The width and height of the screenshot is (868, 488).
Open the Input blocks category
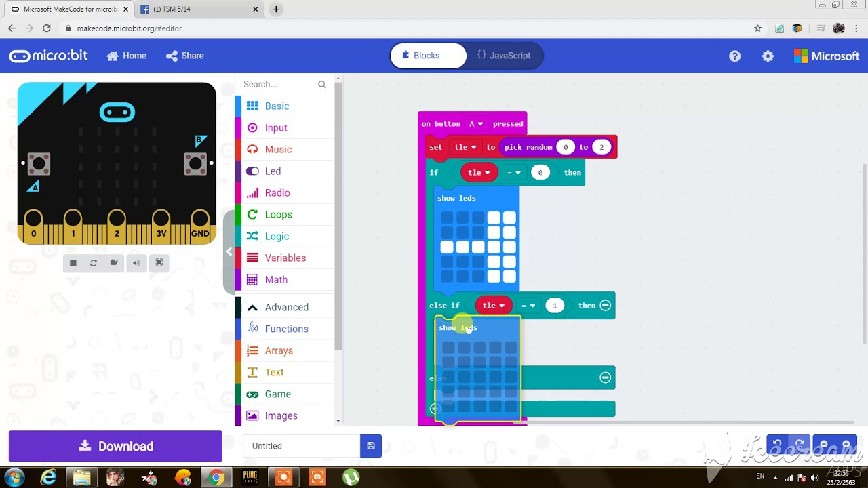pyautogui.click(x=285, y=127)
